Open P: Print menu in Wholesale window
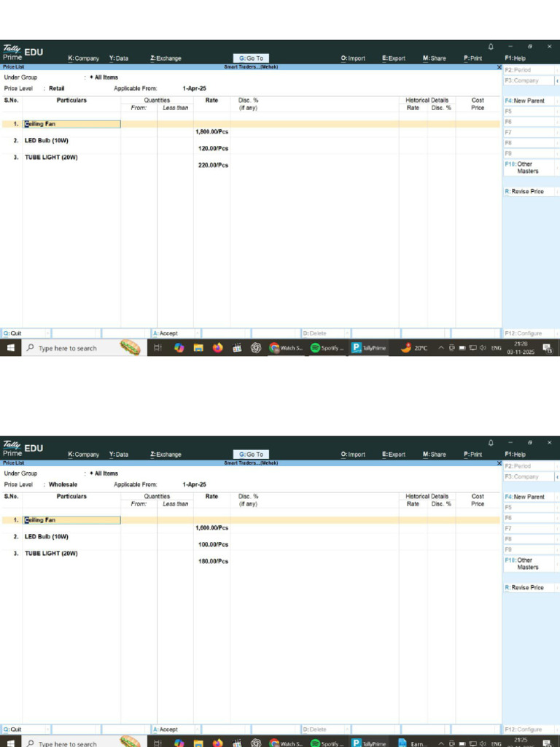 pos(472,454)
